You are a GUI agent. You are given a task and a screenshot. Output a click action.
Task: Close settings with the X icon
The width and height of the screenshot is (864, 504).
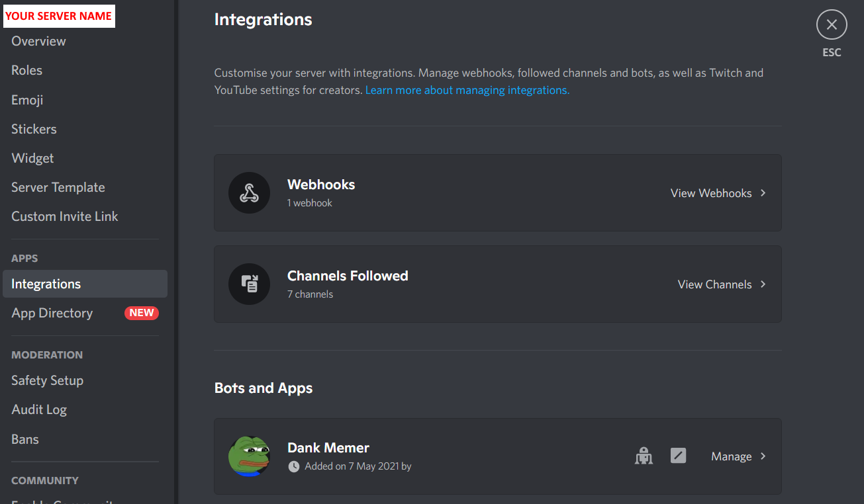click(832, 25)
